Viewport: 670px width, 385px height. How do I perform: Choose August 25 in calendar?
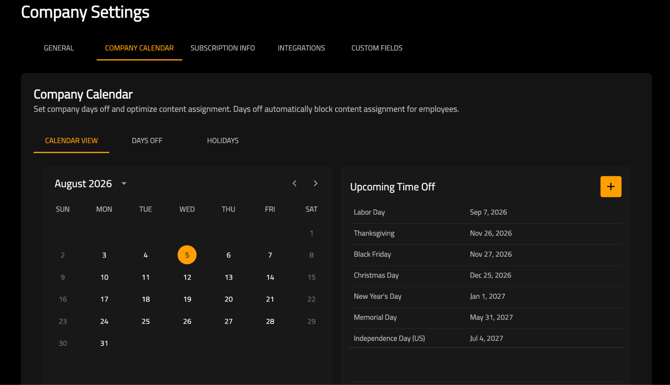[x=146, y=321]
